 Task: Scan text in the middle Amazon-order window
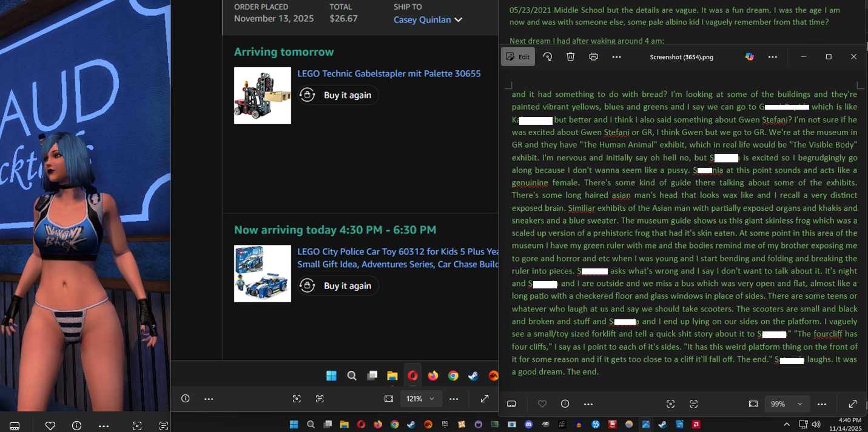click(x=320, y=399)
